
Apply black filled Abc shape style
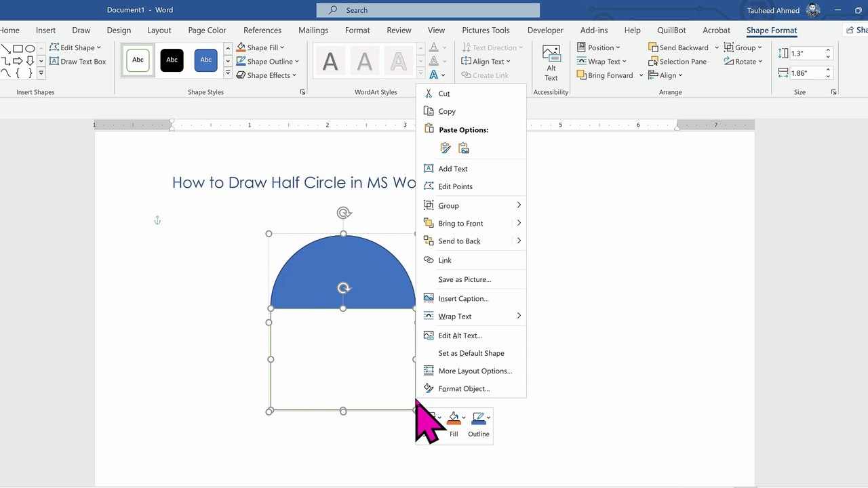172,60
